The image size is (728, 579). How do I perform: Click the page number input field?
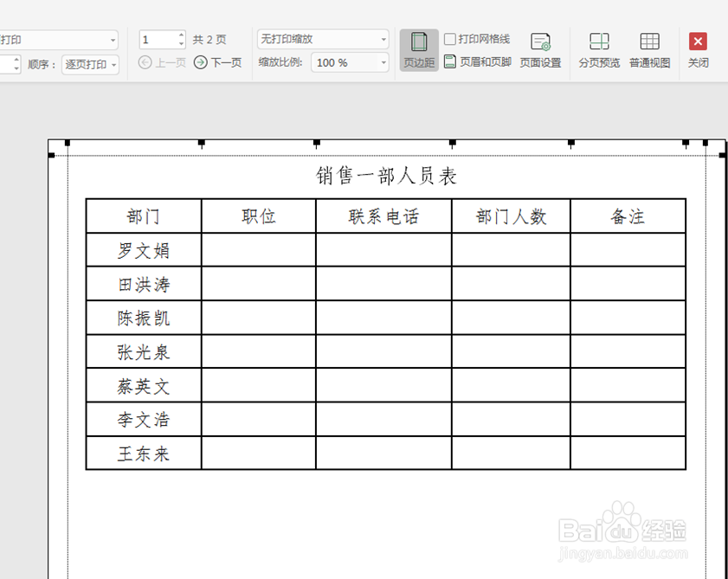pos(156,39)
